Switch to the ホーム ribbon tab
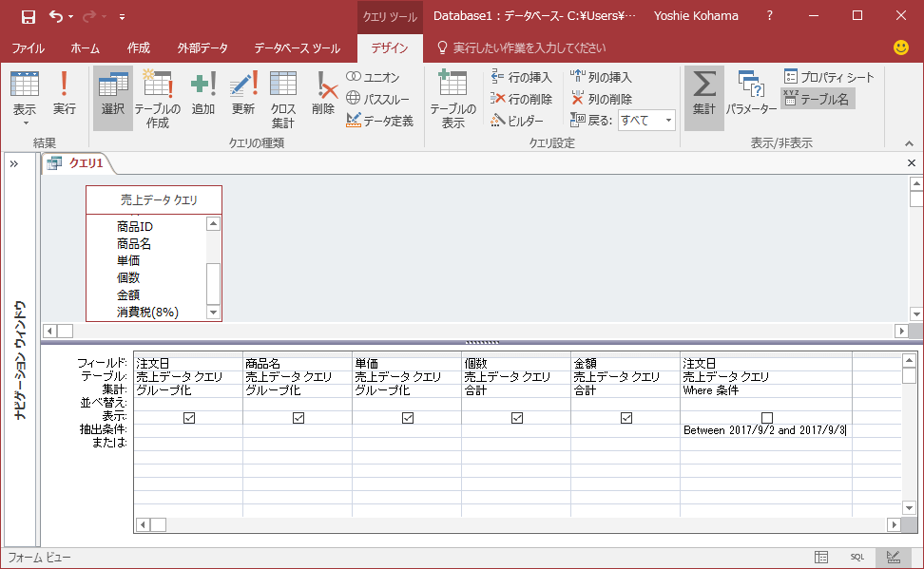 85,48
